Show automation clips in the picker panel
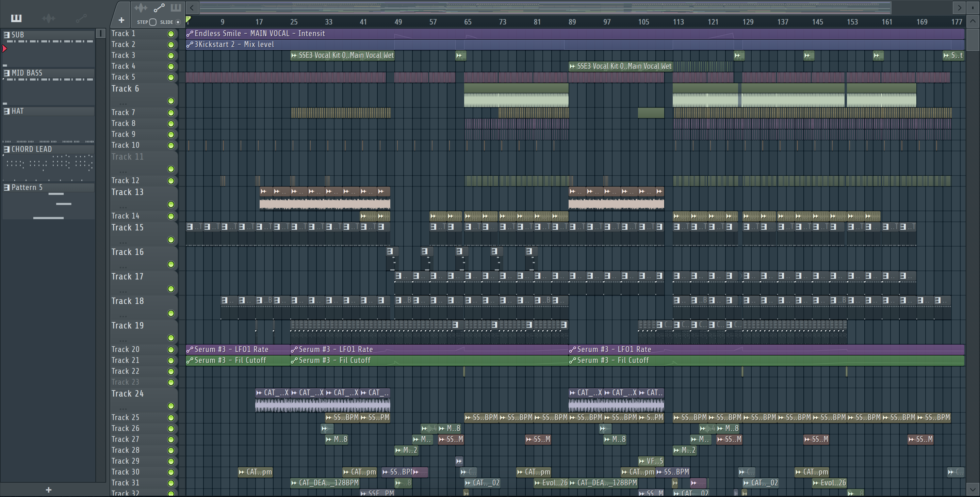This screenshot has width=980, height=497. coord(81,18)
